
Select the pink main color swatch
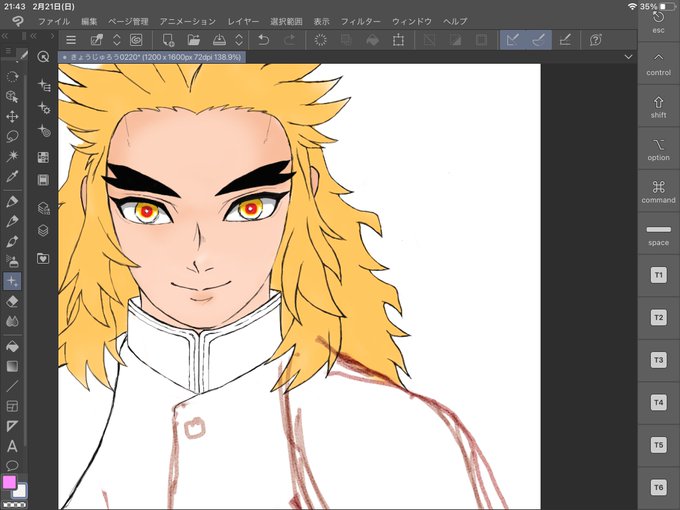pos(10,482)
